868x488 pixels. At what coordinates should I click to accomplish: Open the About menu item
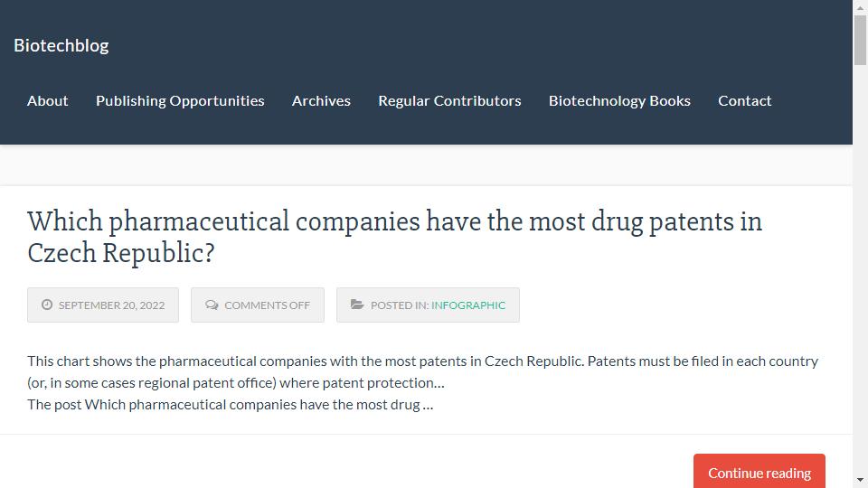[x=48, y=100]
